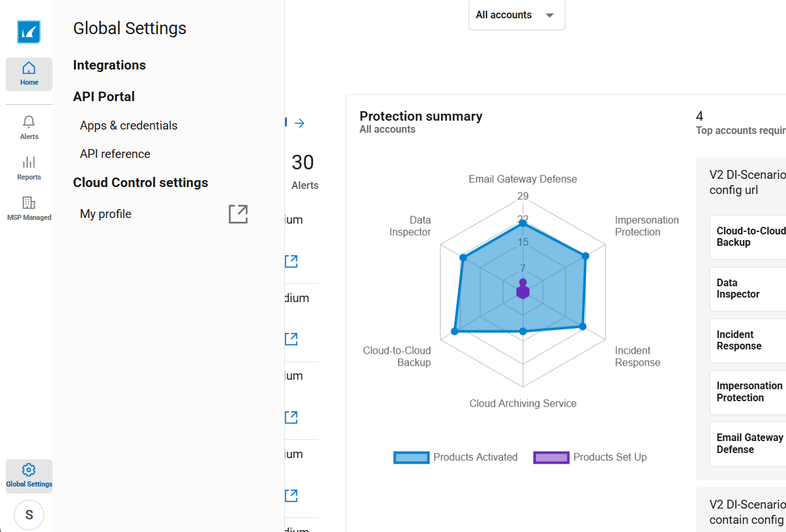Open Alerts via the bell icon
The width and height of the screenshot is (786, 532).
29,127
